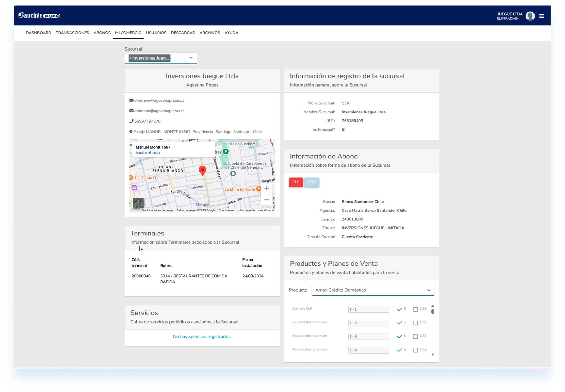The height and width of the screenshot is (392, 565).
Task: Open the DESCARGAS tab
Action: (183, 33)
